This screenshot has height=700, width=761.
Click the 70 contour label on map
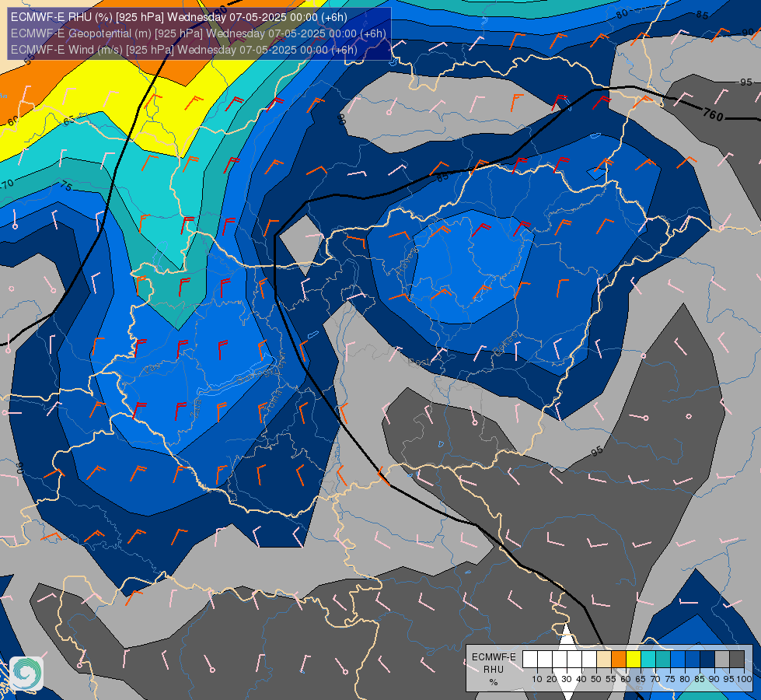tap(7, 184)
